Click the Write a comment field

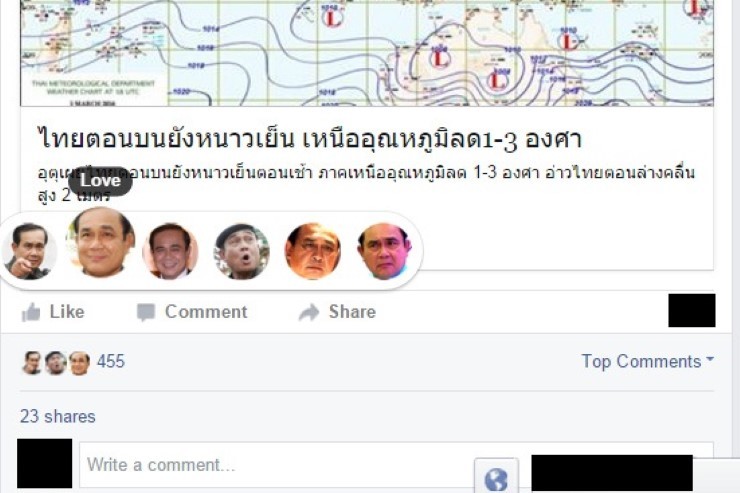(276, 465)
